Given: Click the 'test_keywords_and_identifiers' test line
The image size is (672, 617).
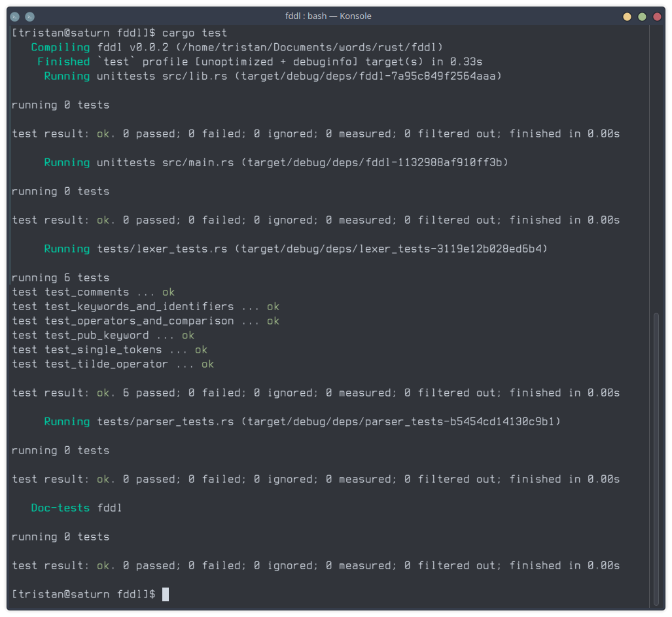Looking at the screenshot, I should (x=145, y=307).
